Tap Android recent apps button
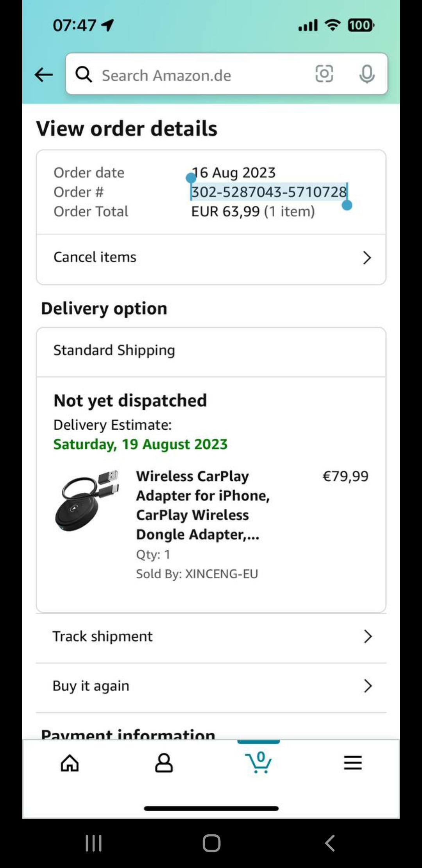Viewport: 422px width, 868px height. [94, 843]
